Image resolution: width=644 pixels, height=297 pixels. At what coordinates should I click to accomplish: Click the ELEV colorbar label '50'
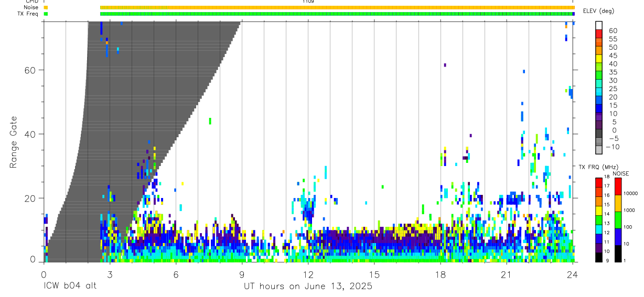click(613, 48)
